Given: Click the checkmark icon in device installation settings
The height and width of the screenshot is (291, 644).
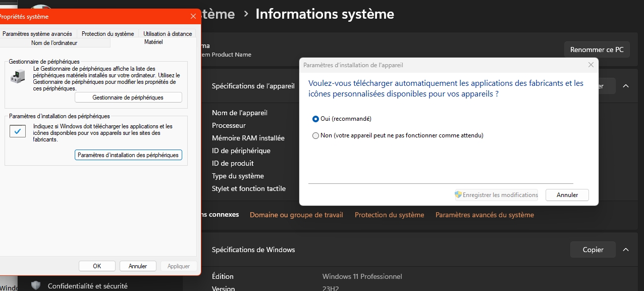Looking at the screenshot, I should (x=18, y=131).
